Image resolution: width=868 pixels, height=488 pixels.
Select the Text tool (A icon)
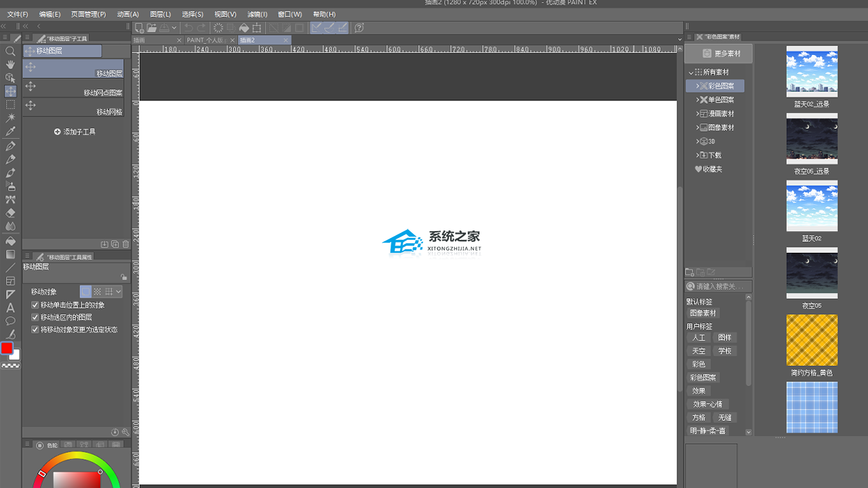(10, 308)
